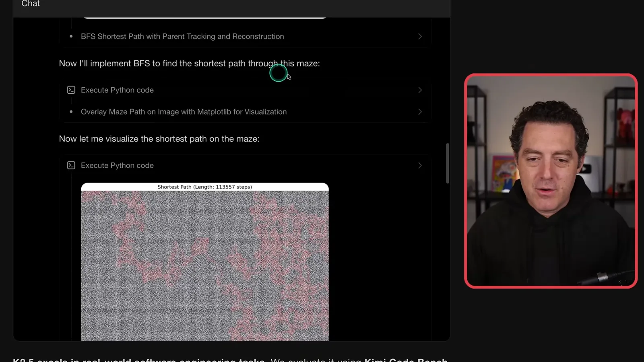Expand the first Execute Python code chevron
Screen dimensions: 644x362
coord(420,90)
